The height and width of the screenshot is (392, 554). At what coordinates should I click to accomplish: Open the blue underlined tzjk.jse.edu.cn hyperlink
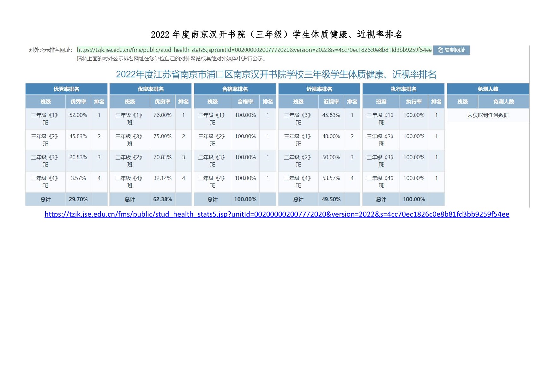(x=277, y=214)
